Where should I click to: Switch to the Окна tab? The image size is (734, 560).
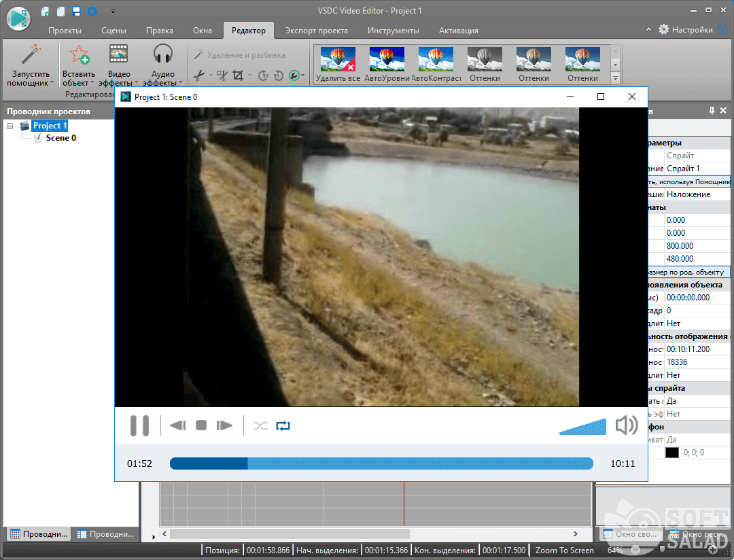[x=203, y=31]
